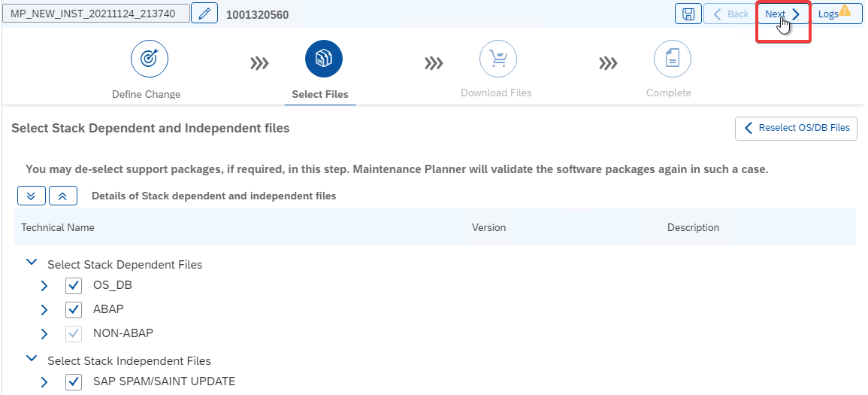Click the Complete step document icon
The width and height of the screenshot is (868, 395).
point(673,59)
